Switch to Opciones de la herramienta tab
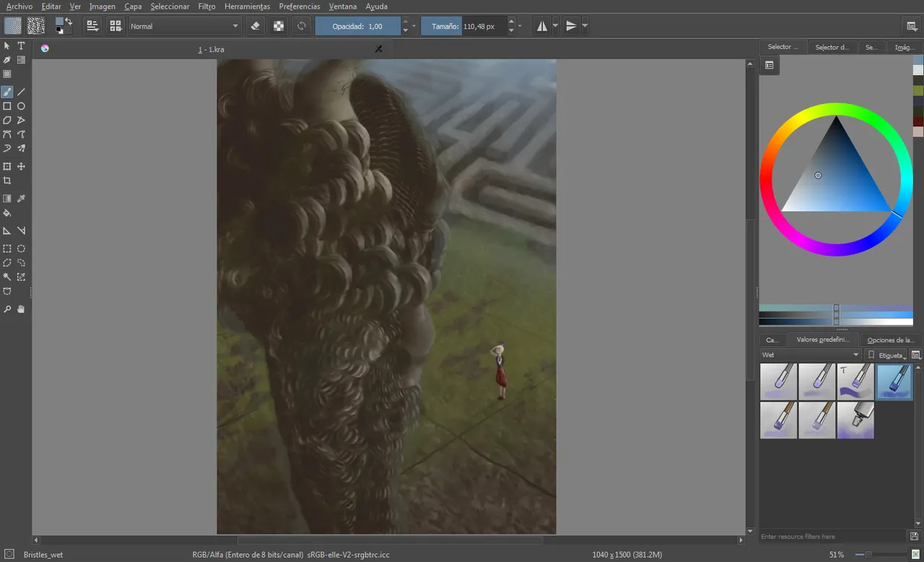 click(x=891, y=340)
